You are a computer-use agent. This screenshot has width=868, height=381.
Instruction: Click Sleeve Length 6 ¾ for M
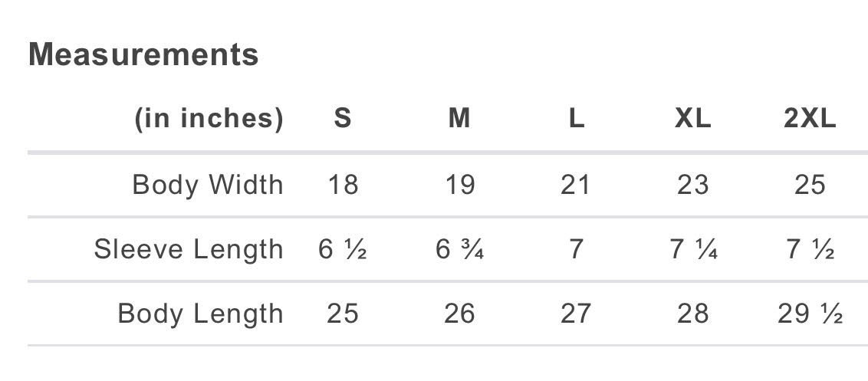(459, 249)
